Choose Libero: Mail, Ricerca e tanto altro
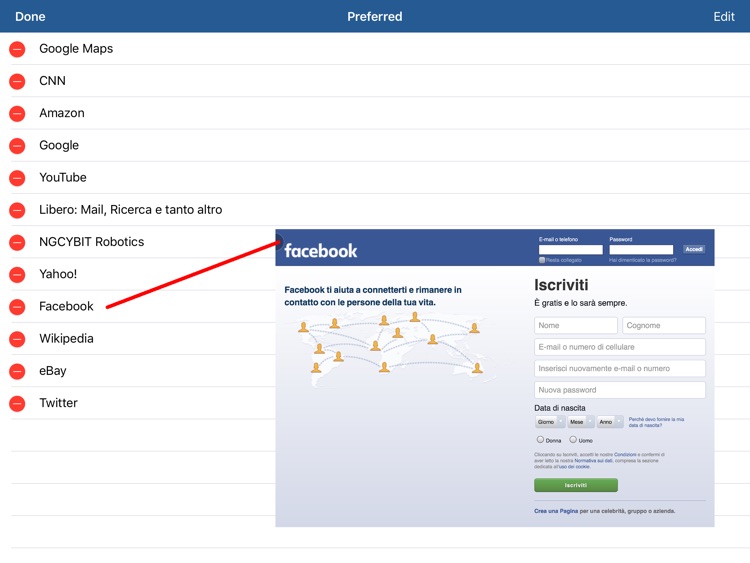Image resolution: width=750 pixels, height=563 pixels. [x=375, y=210]
